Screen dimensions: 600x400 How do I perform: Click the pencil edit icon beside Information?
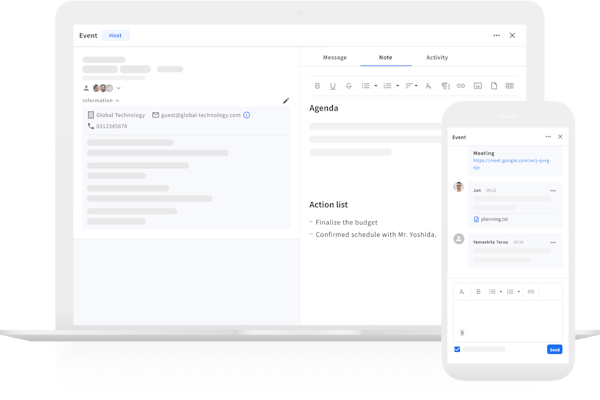286,100
